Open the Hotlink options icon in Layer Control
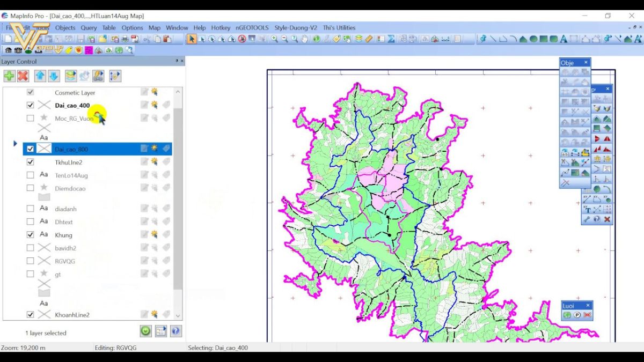Screen dimensions: 644x362 (x=98, y=76)
